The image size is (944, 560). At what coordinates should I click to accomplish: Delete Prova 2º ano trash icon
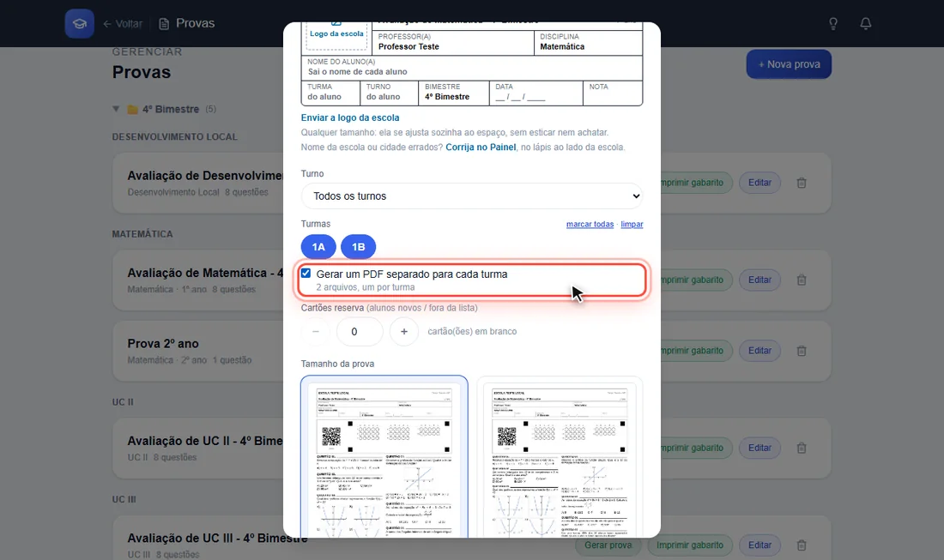click(x=802, y=351)
